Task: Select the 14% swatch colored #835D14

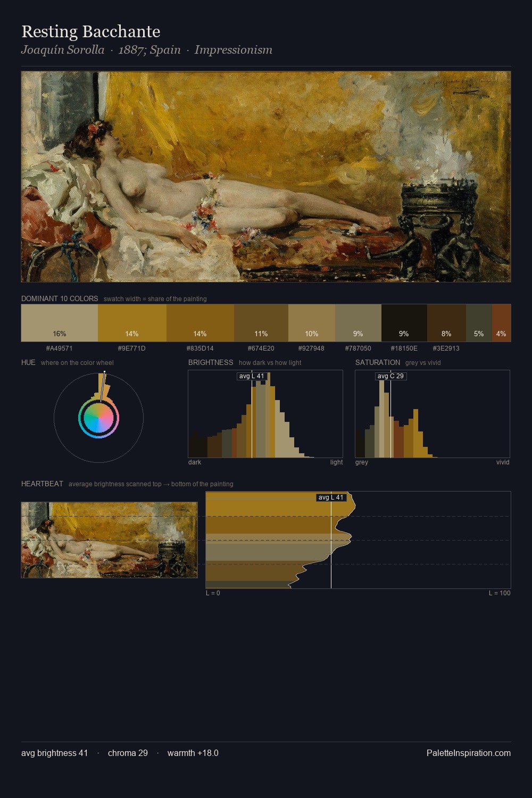Action: [200, 323]
